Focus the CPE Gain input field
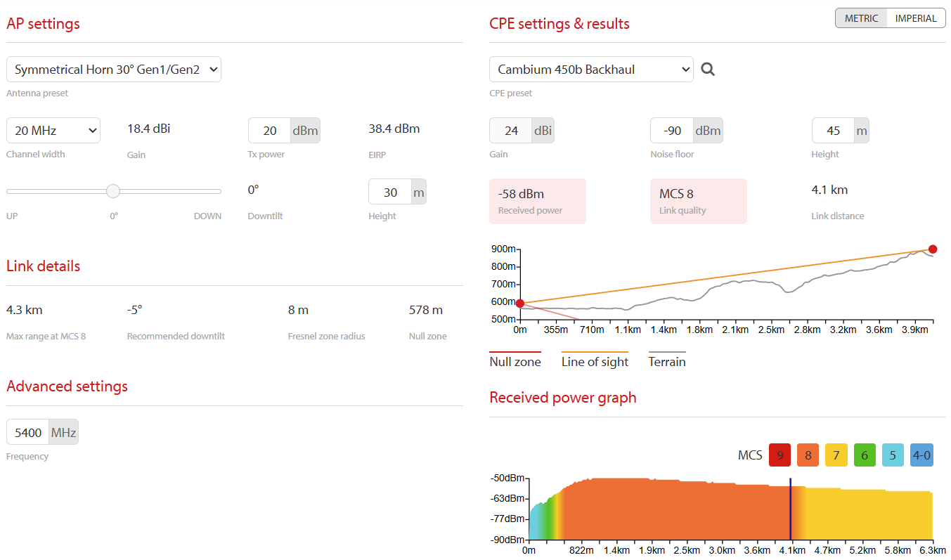 (x=511, y=130)
